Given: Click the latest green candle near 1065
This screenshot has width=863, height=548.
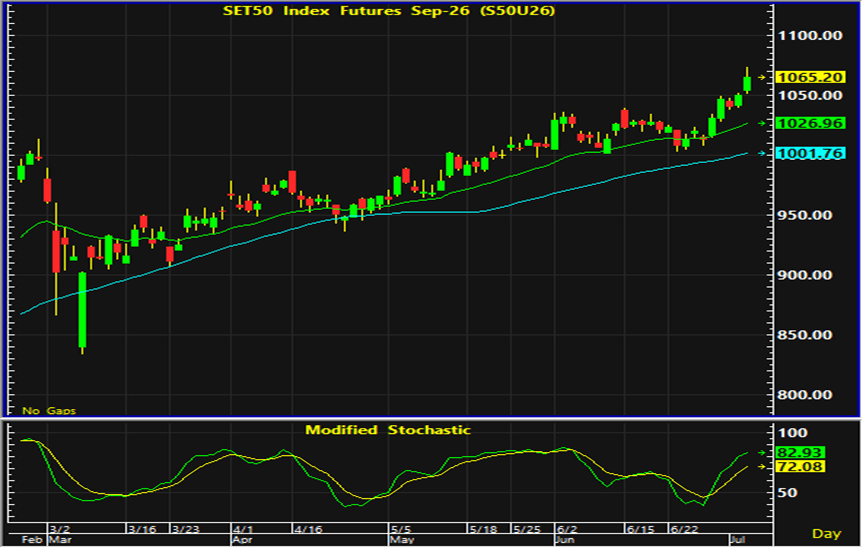Looking at the screenshot, I should tap(747, 84).
